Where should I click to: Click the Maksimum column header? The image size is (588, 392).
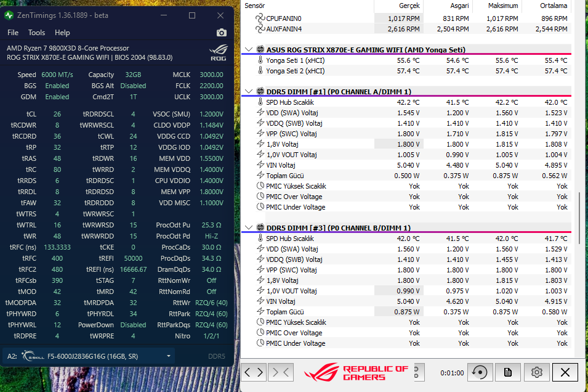[503, 6]
